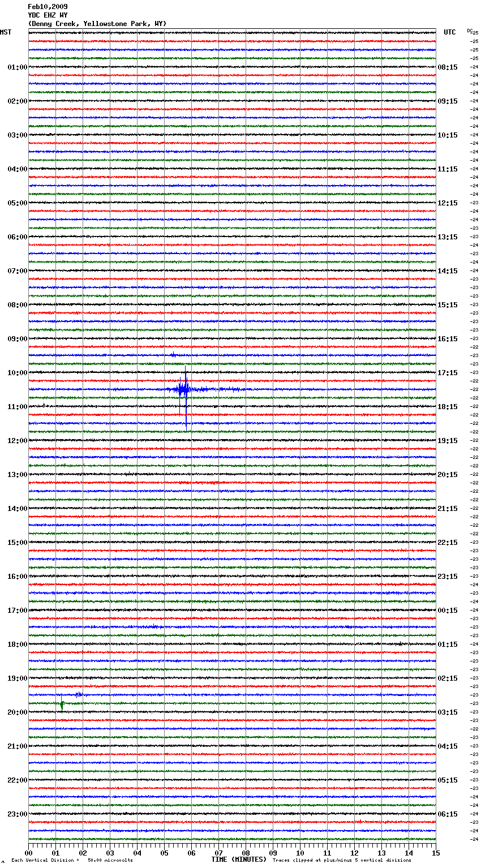The width and height of the screenshot is (481, 868).
Task: Select the station code YDC EHZ WY
Action: pyautogui.click(x=48, y=15)
